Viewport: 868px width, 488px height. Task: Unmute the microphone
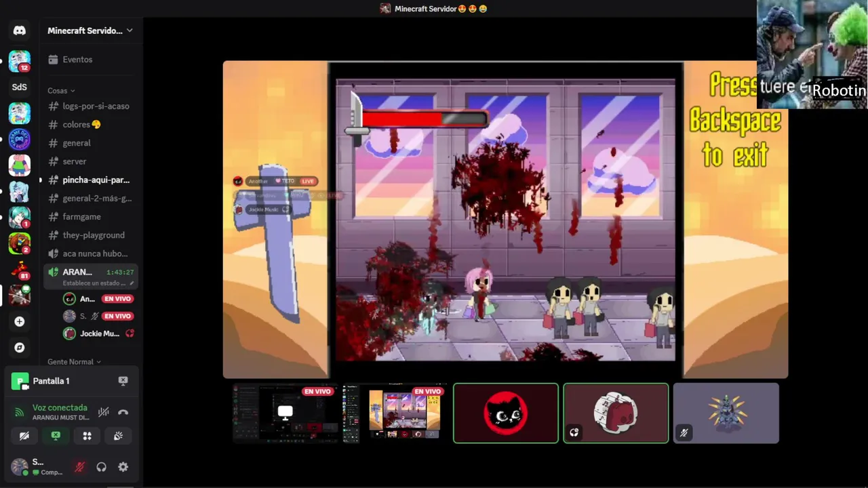tap(79, 467)
